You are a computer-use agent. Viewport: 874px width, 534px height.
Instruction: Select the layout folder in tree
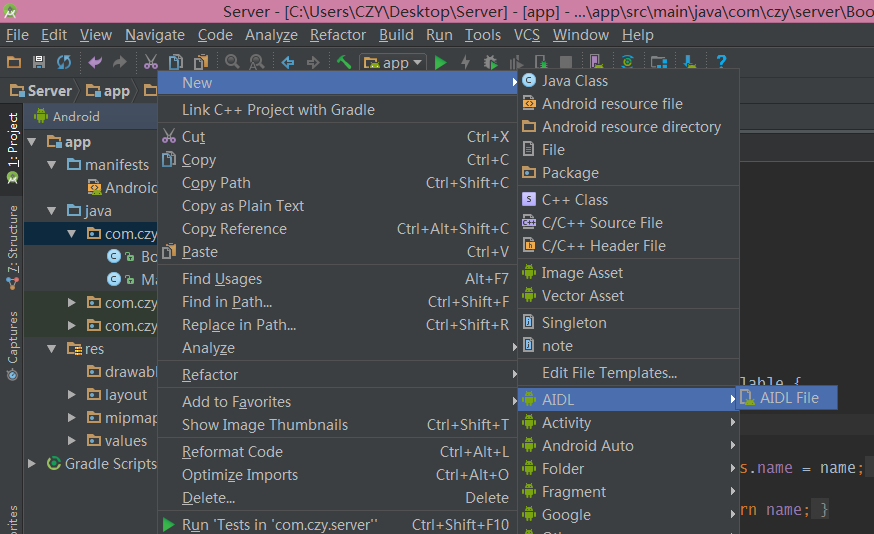click(125, 395)
